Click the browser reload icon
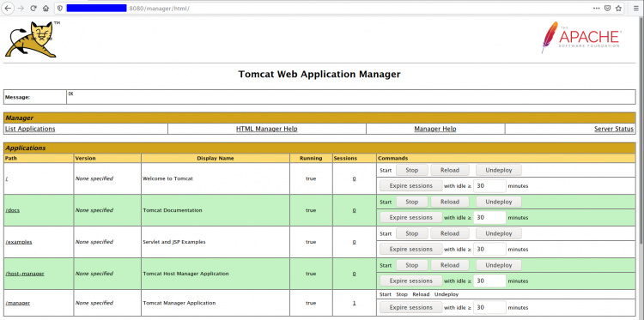This screenshot has height=320, width=644. (x=33, y=9)
